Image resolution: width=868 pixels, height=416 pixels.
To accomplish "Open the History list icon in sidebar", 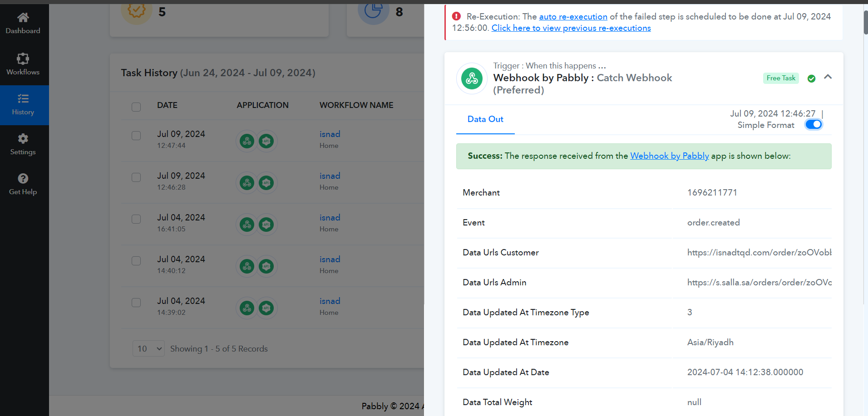I will [23, 98].
